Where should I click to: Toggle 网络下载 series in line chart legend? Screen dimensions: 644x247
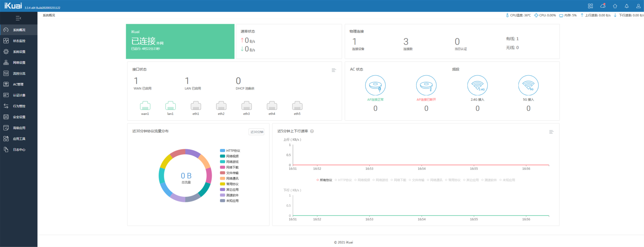(x=400, y=180)
